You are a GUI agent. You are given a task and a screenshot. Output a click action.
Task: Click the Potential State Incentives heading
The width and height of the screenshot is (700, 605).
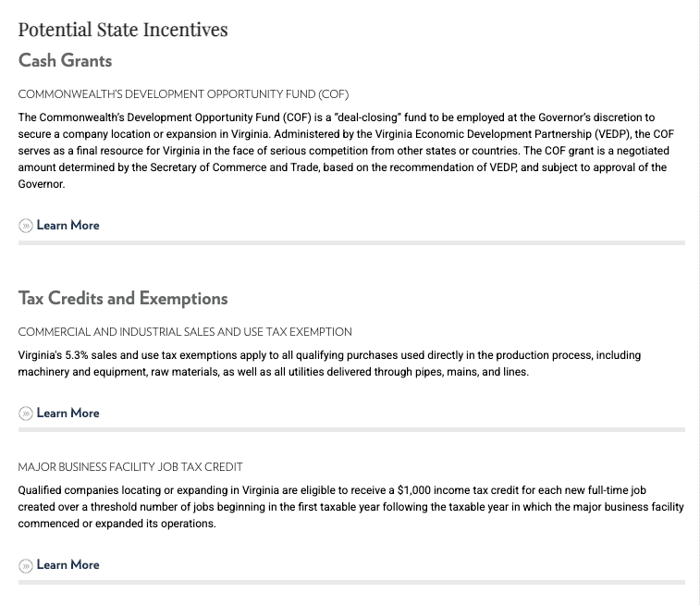click(x=123, y=30)
